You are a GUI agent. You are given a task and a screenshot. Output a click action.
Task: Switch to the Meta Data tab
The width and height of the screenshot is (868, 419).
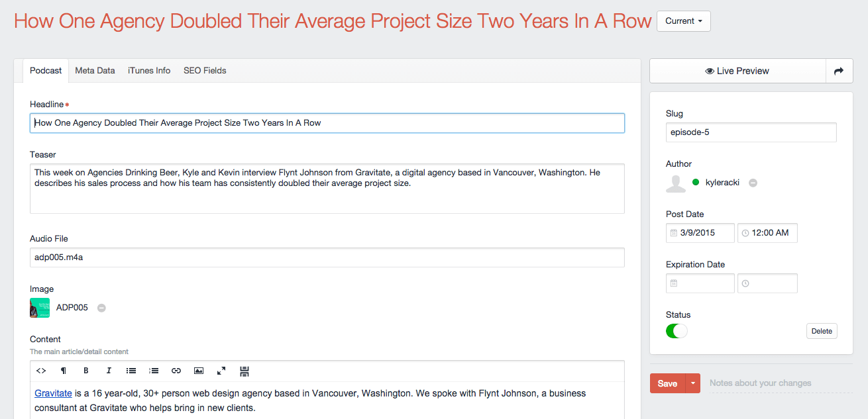tap(95, 71)
